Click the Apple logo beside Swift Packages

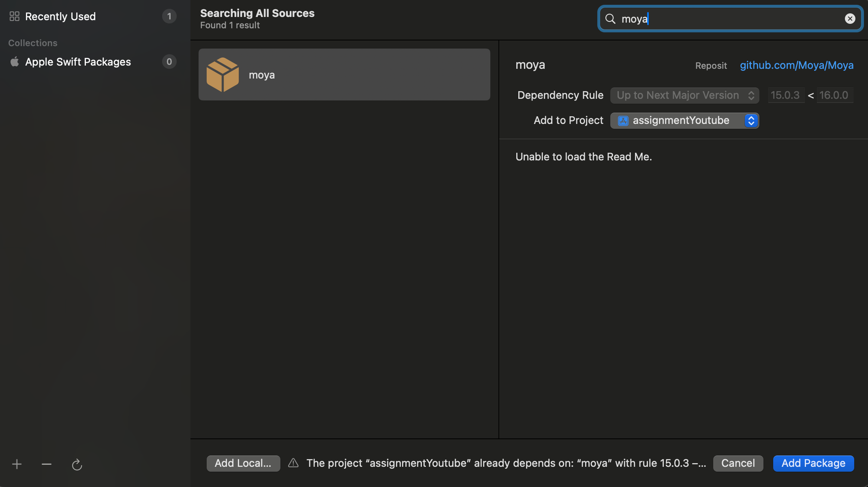(x=14, y=62)
